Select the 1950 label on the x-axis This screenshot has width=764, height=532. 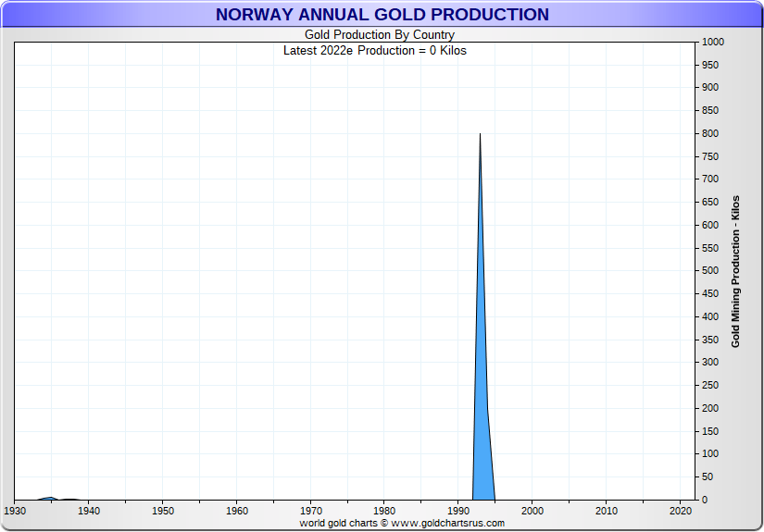(x=163, y=511)
